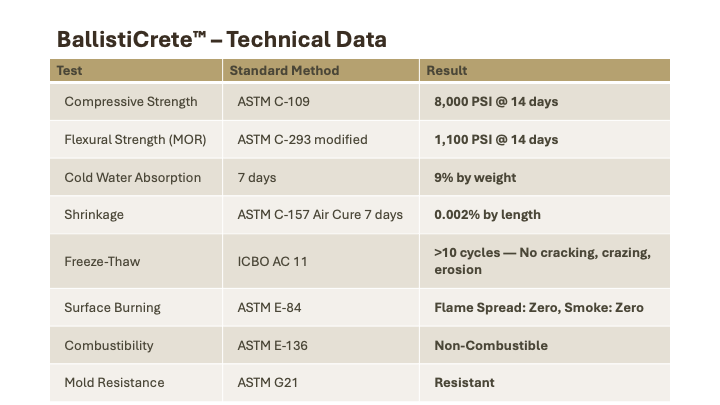
Task: Click the Compressive Strength cell
Action: (x=136, y=101)
